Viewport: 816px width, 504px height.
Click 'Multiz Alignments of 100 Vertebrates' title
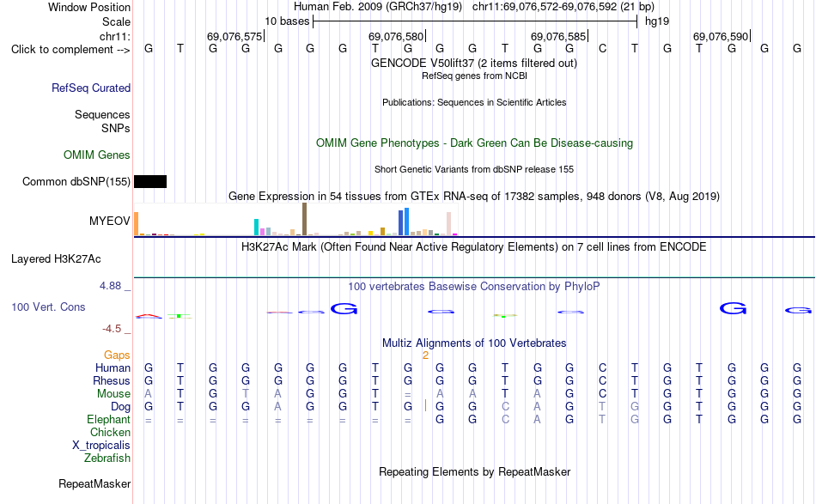(474, 343)
